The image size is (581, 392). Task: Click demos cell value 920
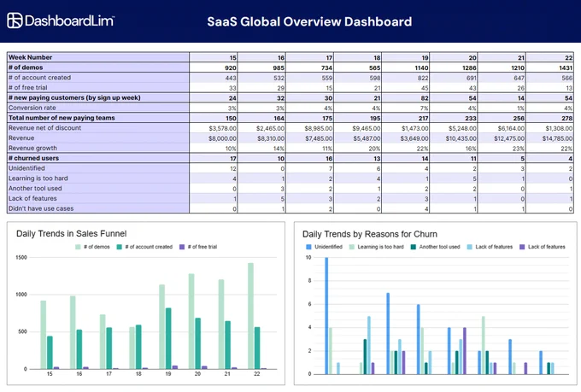pyautogui.click(x=231, y=67)
